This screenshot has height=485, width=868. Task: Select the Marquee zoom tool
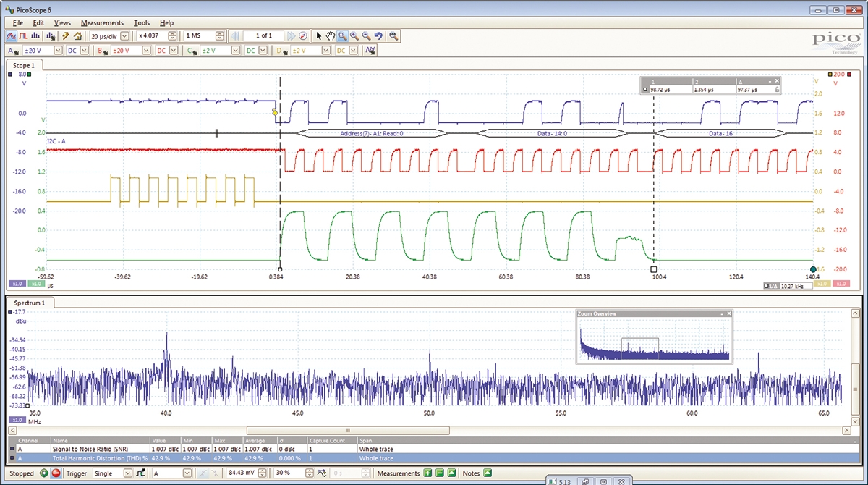342,35
